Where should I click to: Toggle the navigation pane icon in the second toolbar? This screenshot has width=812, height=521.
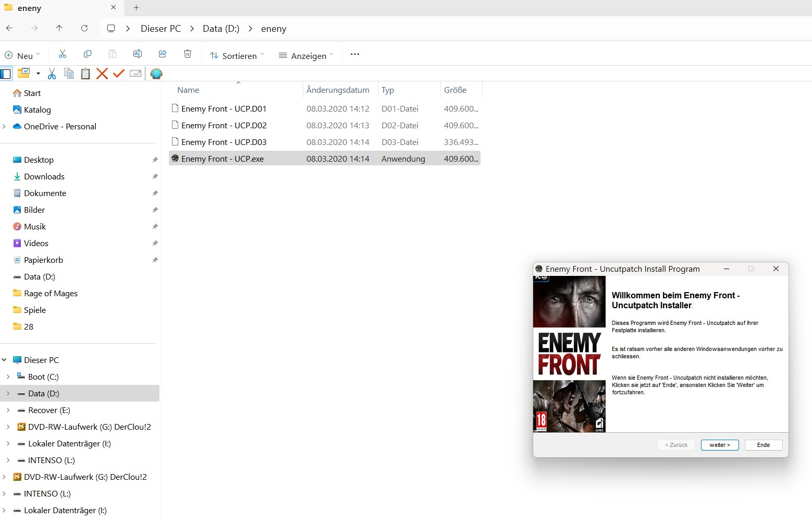6,74
